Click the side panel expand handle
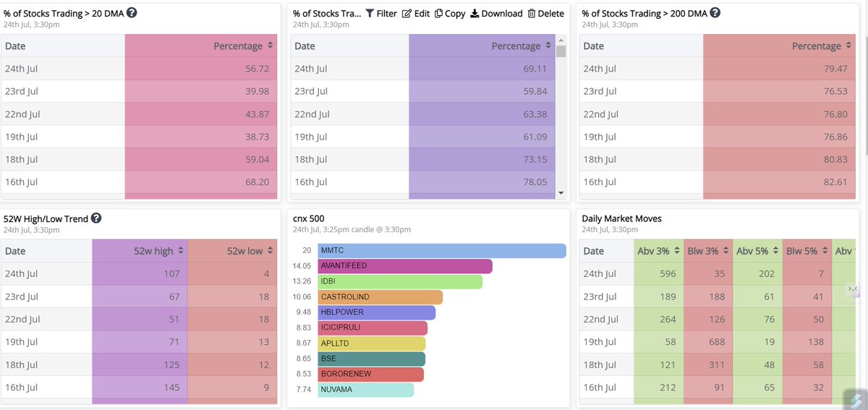The image size is (868, 410). click(x=853, y=289)
